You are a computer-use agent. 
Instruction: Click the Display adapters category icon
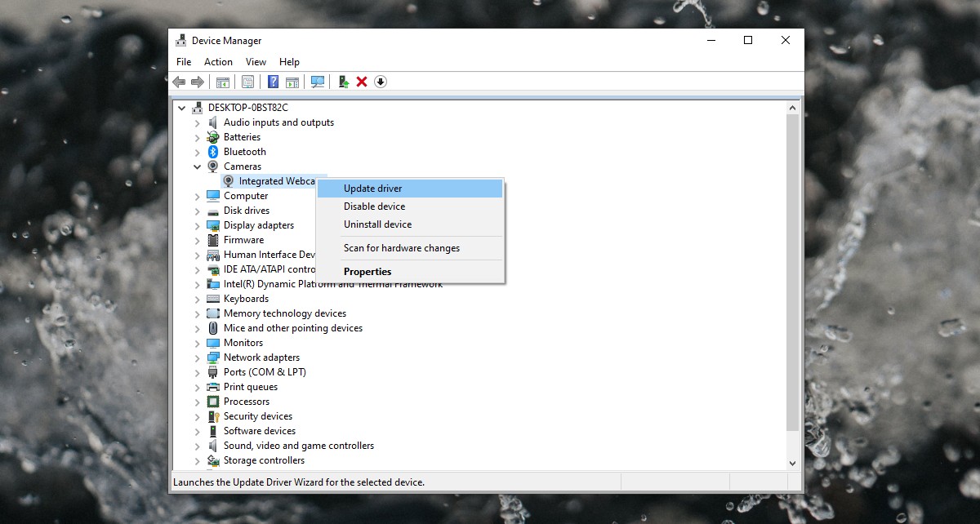click(213, 225)
